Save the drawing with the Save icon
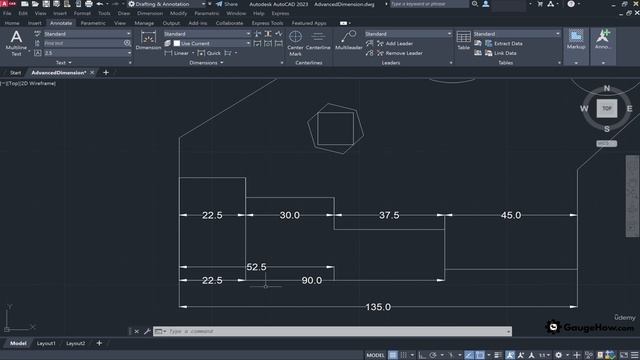Image resolution: width=640 pixels, height=360 pixels. 46,4
